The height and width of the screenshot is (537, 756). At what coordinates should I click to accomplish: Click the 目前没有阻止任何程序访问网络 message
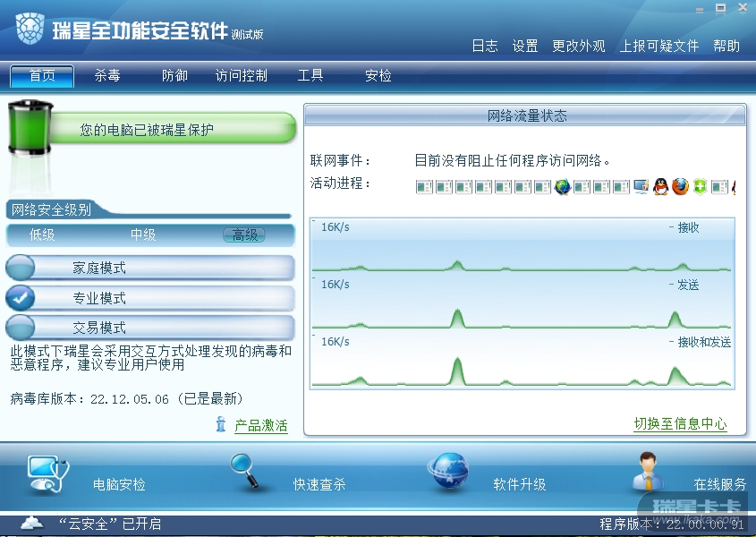pos(512,160)
